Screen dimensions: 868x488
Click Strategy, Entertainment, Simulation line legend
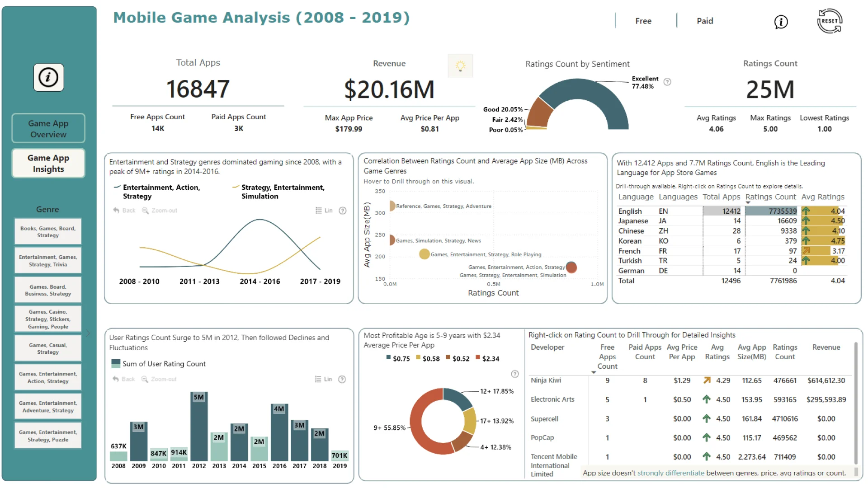point(279,192)
